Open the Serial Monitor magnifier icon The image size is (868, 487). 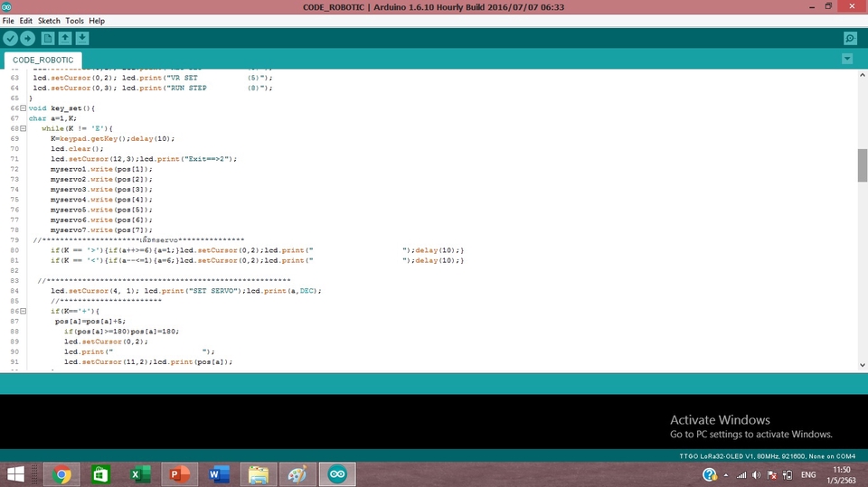click(850, 38)
